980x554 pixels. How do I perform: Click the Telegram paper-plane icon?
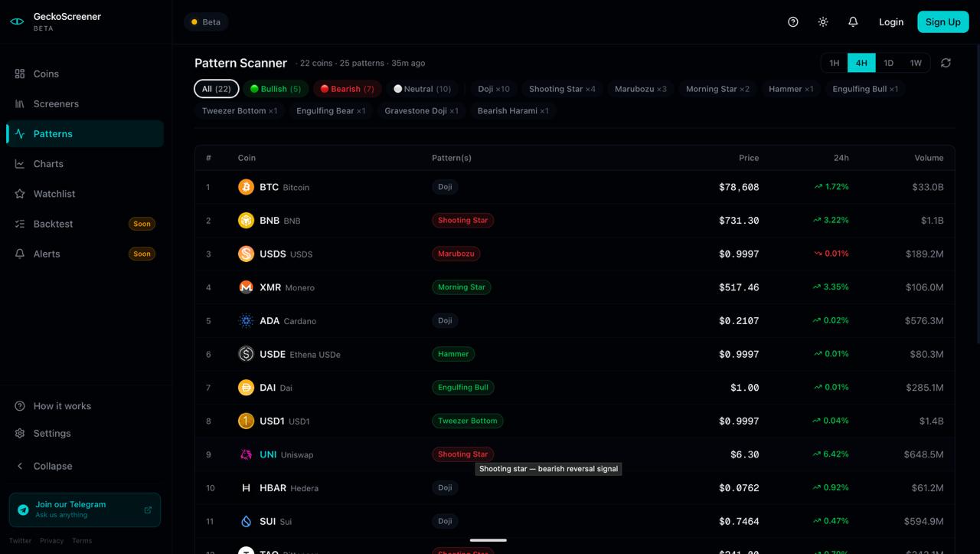coord(23,510)
